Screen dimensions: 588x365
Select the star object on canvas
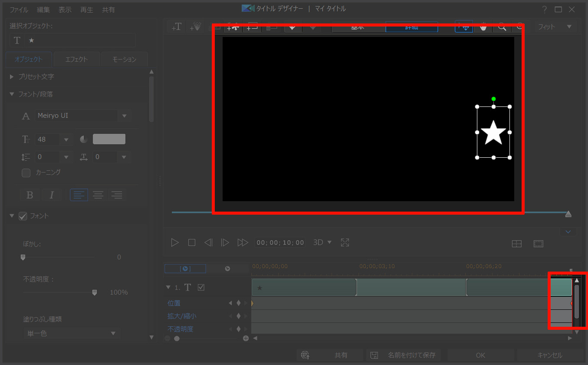tap(493, 133)
